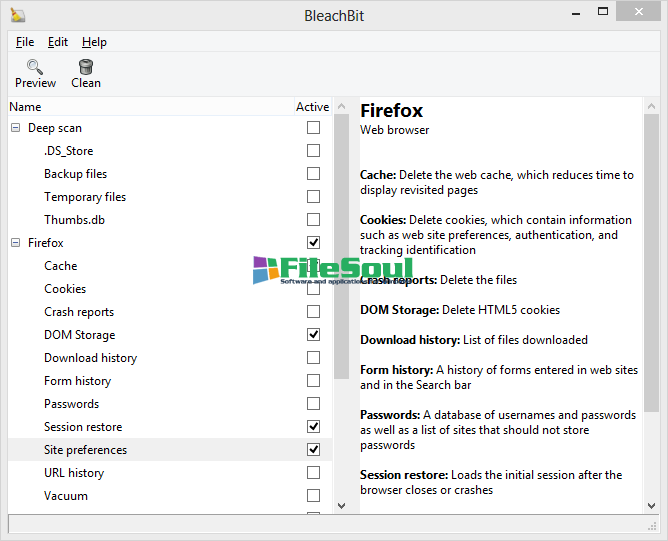Check the Temporary files option
This screenshot has width=668, height=541.
[x=313, y=196]
